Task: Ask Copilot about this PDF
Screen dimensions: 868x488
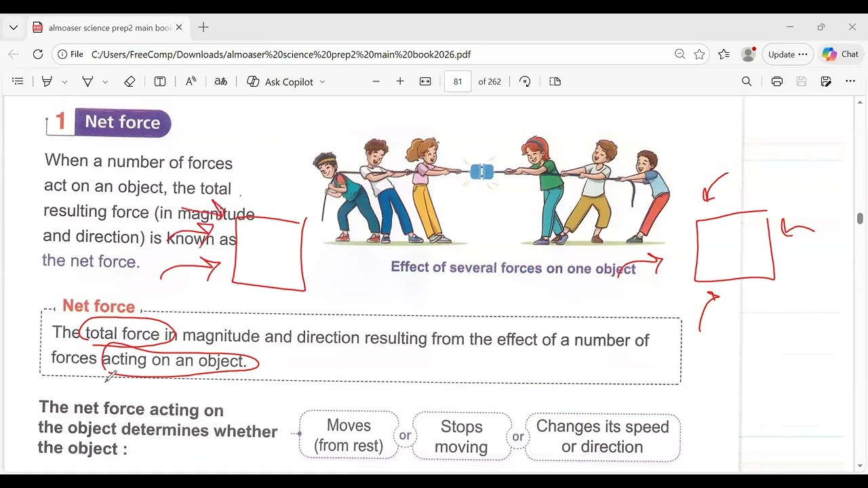Action: (280, 81)
